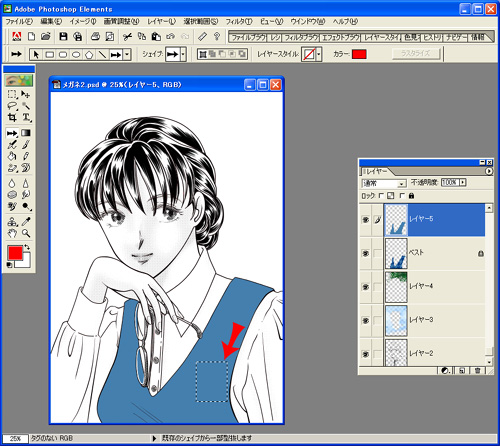
Task: Open the レイヤースタイル dropdown arrow
Action: [x=319, y=54]
